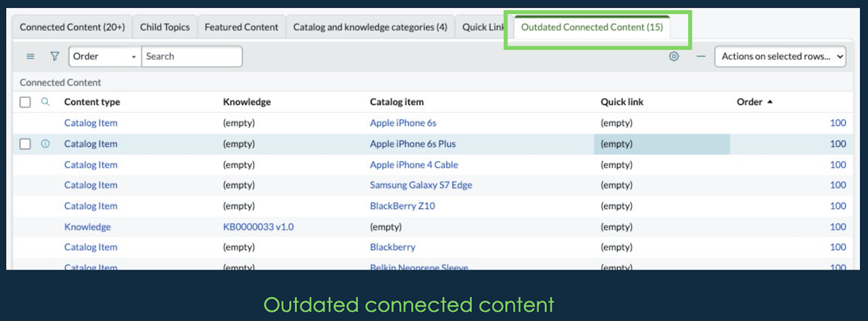Select the Featured Content tab
Screen dimensions: 868x321
pyautogui.click(x=241, y=27)
